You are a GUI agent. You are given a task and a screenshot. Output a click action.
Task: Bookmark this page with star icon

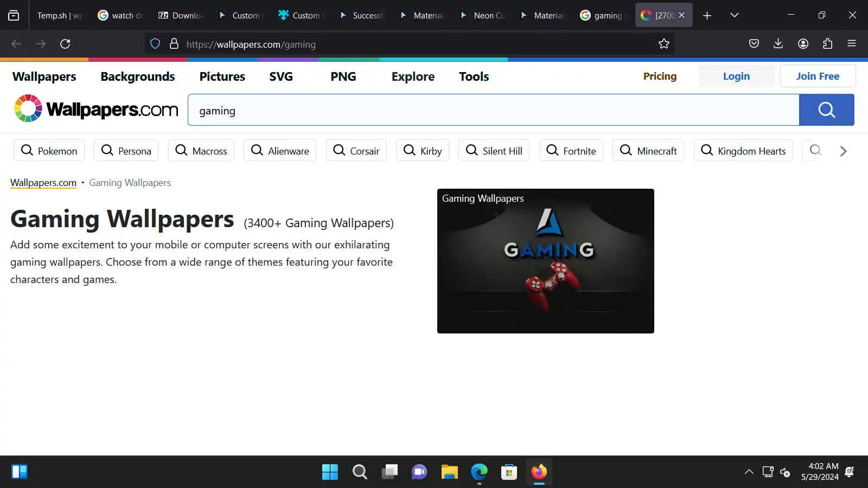coord(663,44)
